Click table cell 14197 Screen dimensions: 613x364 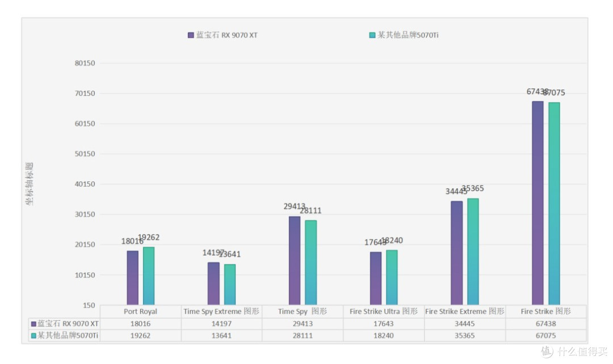(221, 324)
